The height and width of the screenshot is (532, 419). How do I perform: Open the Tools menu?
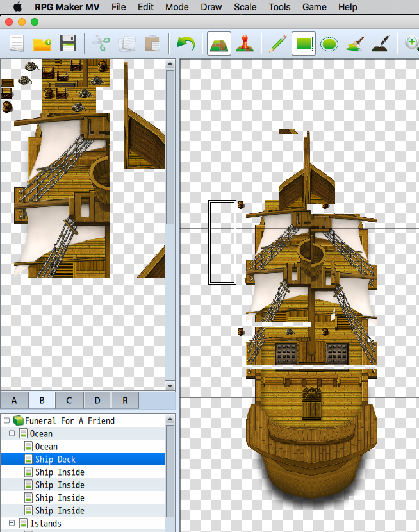coord(279,7)
